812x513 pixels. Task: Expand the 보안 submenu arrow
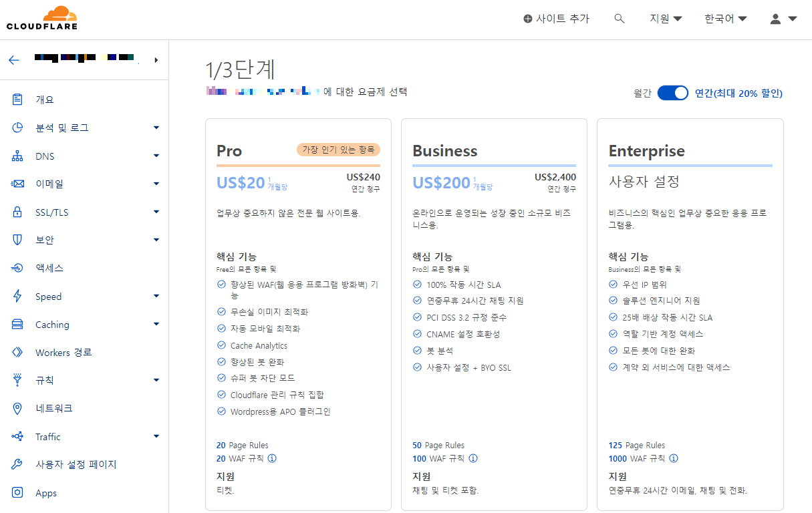[x=156, y=240]
